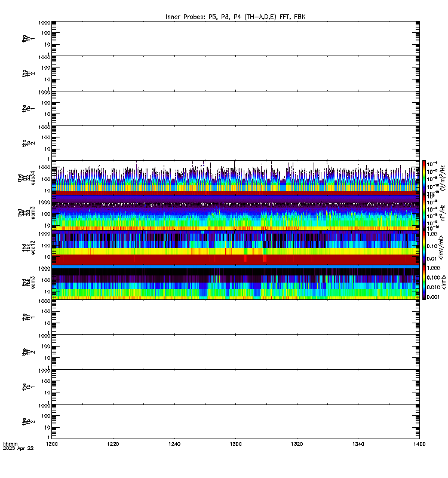This screenshot has width=448, height=478.
Task: Click the <|nT|> color bar
Action: pos(424,282)
